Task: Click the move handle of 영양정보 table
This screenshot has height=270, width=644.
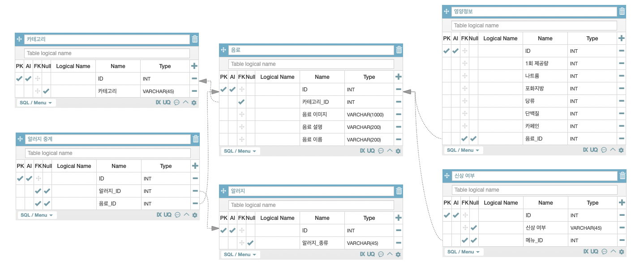Action: click(447, 12)
